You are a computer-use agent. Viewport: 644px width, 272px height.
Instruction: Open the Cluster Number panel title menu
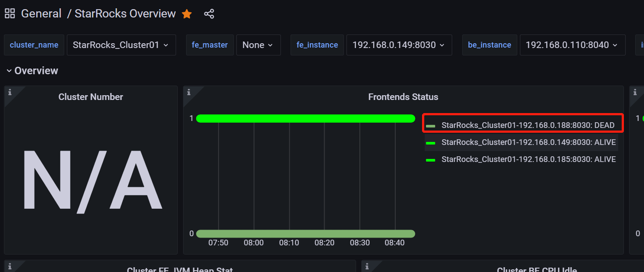pos(91,97)
